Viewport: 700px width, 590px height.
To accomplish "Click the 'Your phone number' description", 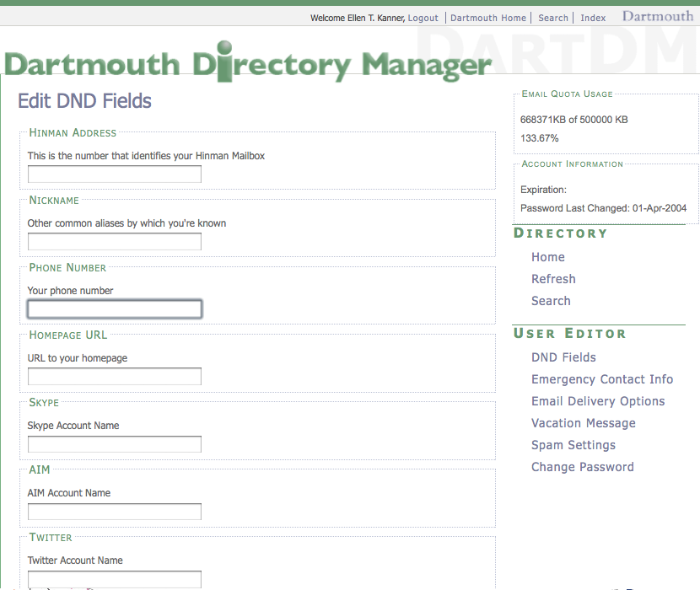I will (70, 291).
